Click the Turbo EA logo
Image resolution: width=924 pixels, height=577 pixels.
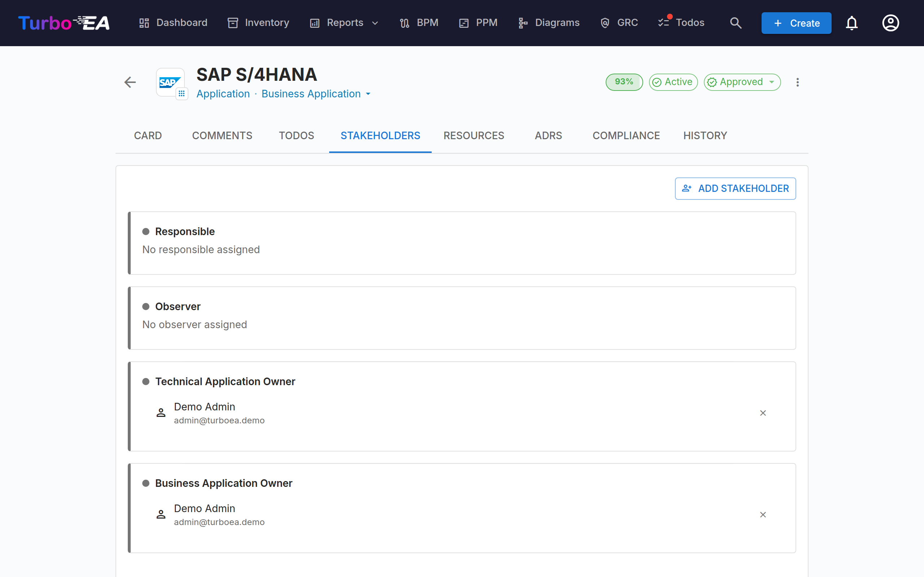64,23
